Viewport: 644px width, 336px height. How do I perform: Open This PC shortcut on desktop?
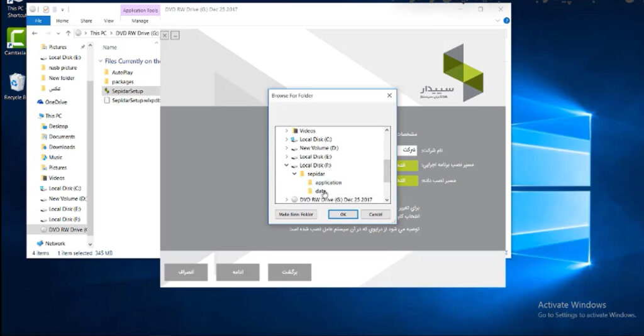15,10
